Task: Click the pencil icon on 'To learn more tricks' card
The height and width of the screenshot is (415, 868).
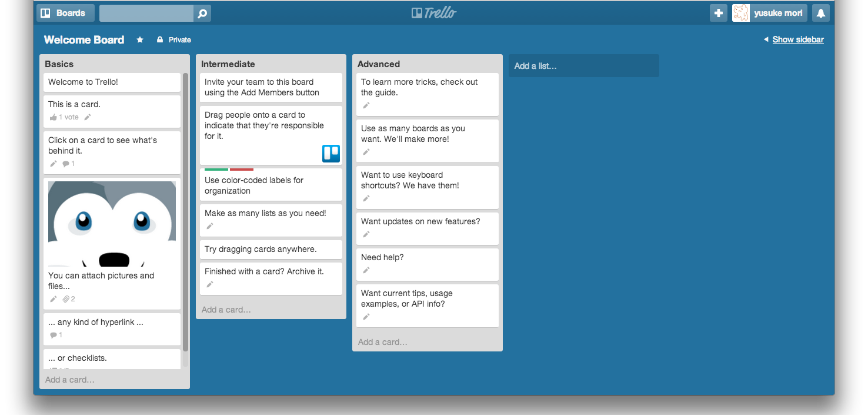Action: click(366, 105)
